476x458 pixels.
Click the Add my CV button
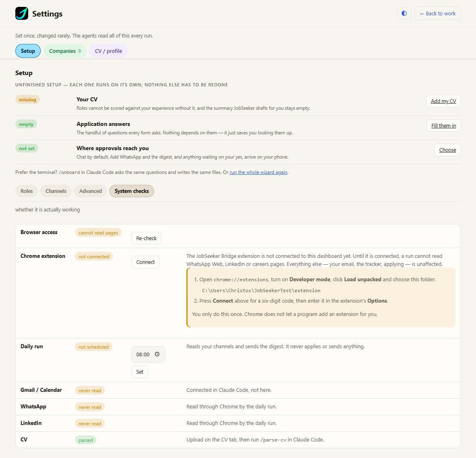(443, 101)
